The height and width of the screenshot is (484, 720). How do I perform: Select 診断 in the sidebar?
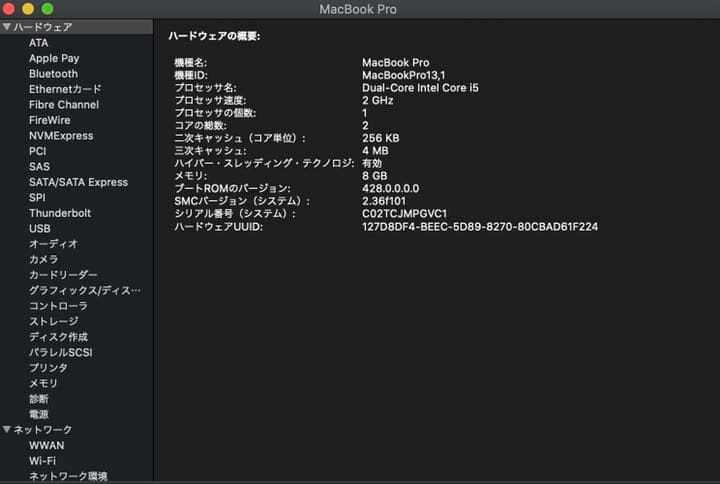[39, 399]
